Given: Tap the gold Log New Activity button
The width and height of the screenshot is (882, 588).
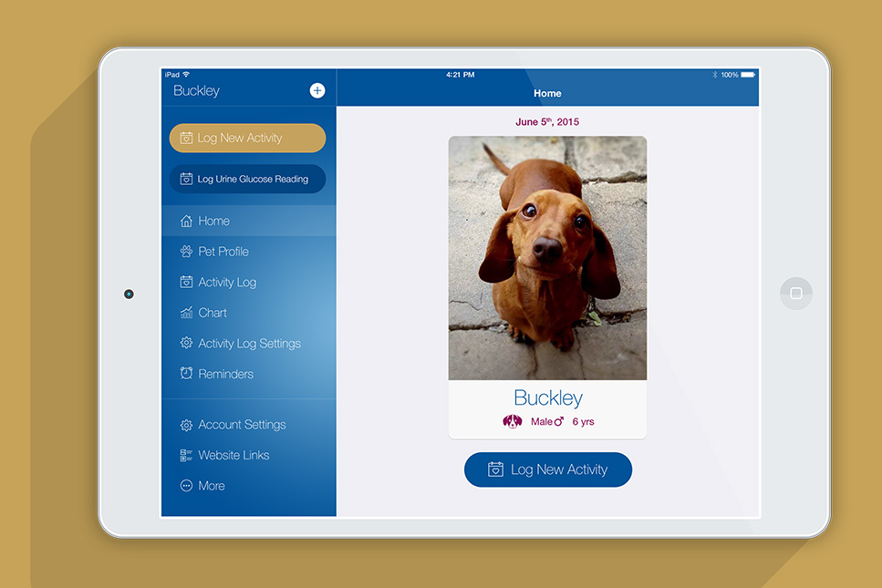Looking at the screenshot, I should click(x=247, y=138).
